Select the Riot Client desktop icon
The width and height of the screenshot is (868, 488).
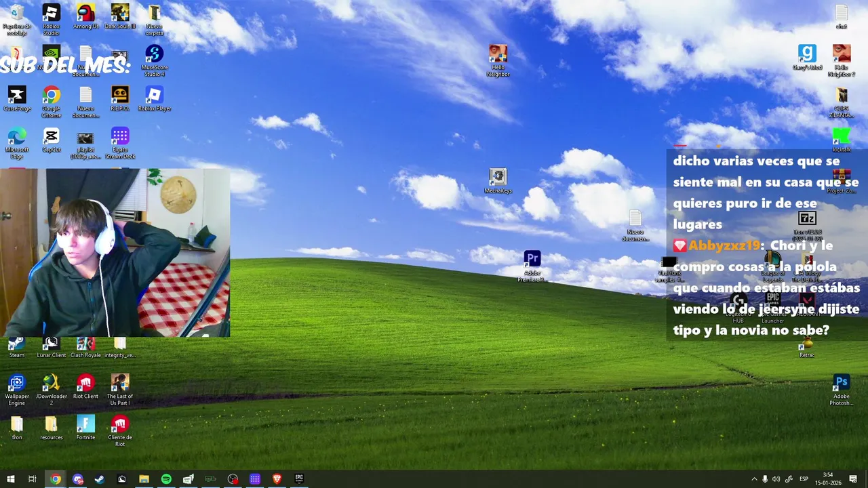[85, 386]
